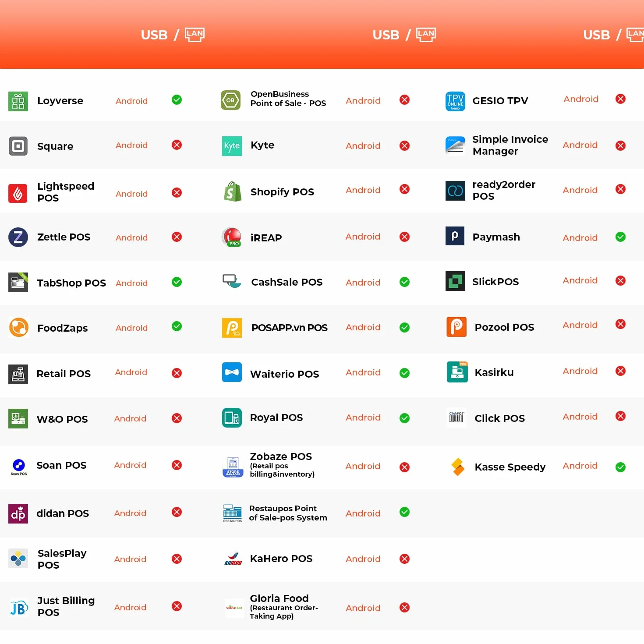Click the OpenBusiness OB hexagon logo
644x644 pixels.
click(230, 100)
